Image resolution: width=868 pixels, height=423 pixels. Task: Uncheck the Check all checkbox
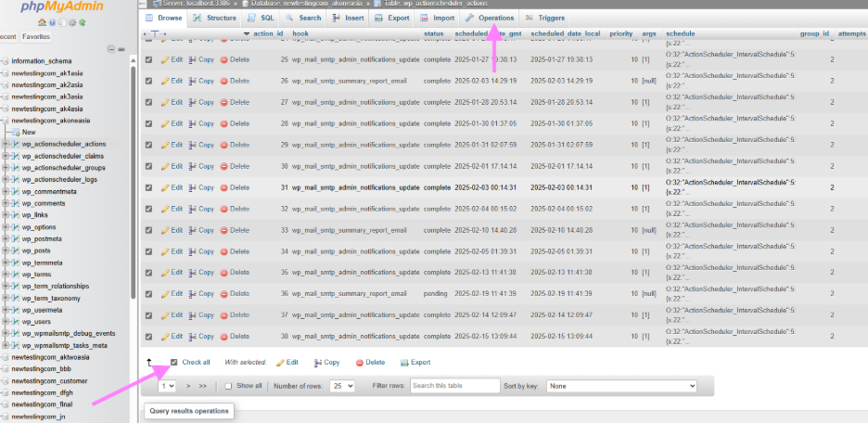coord(173,362)
